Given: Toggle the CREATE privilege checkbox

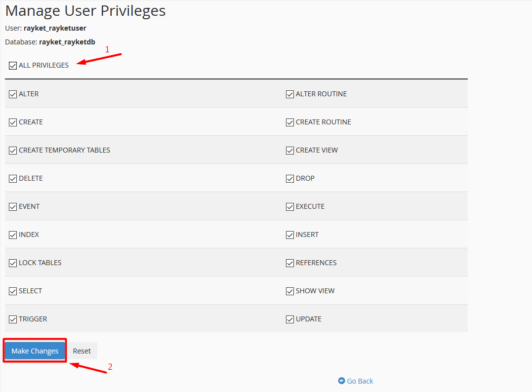Looking at the screenshot, I should [13, 122].
